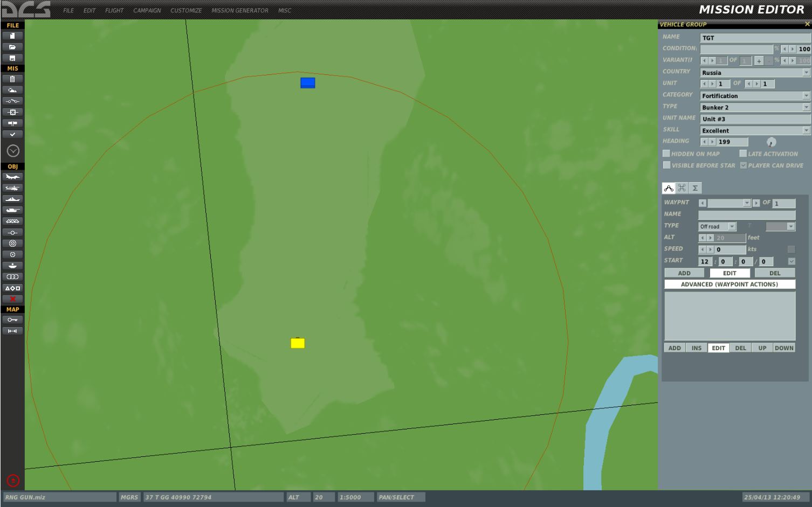Click the group NAME field TGT

coord(755,38)
